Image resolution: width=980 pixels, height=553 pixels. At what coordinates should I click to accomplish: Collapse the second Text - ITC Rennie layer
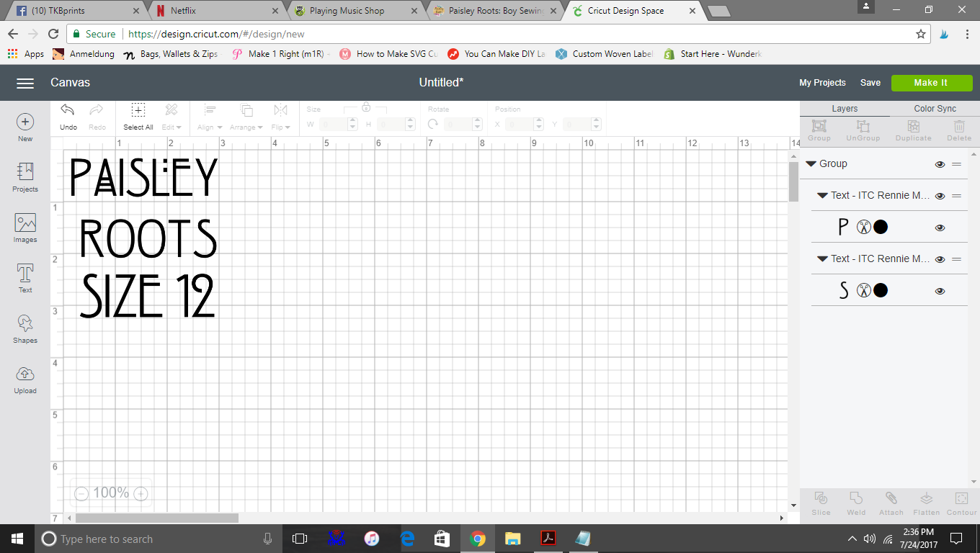coord(822,259)
